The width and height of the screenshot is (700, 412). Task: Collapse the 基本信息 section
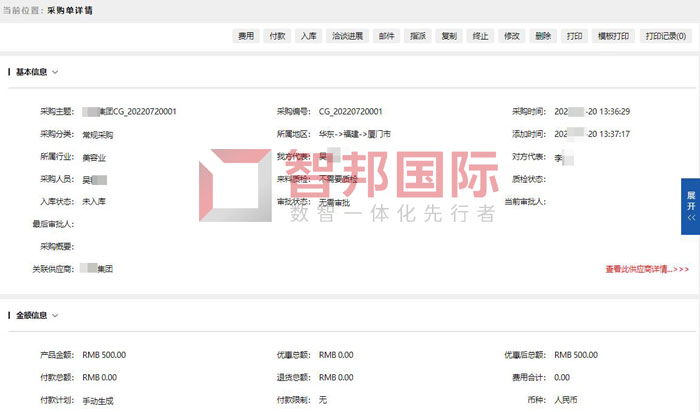pos(55,72)
